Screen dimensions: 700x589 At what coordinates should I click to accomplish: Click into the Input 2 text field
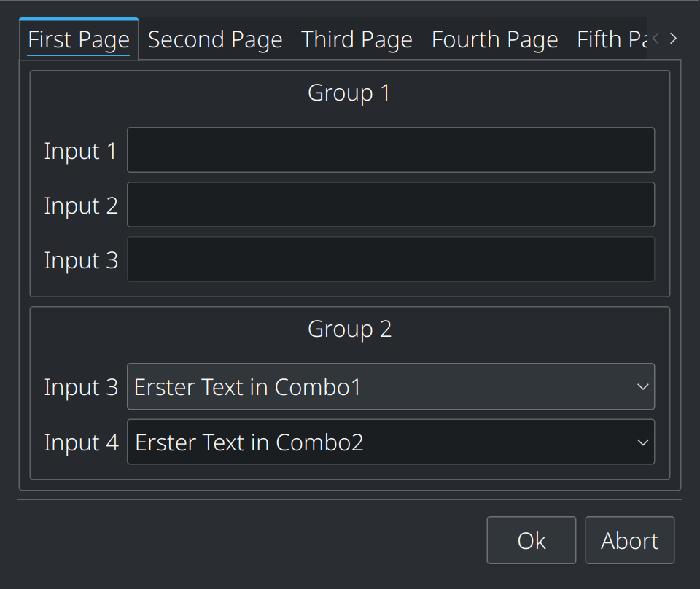tap(390, 205)
